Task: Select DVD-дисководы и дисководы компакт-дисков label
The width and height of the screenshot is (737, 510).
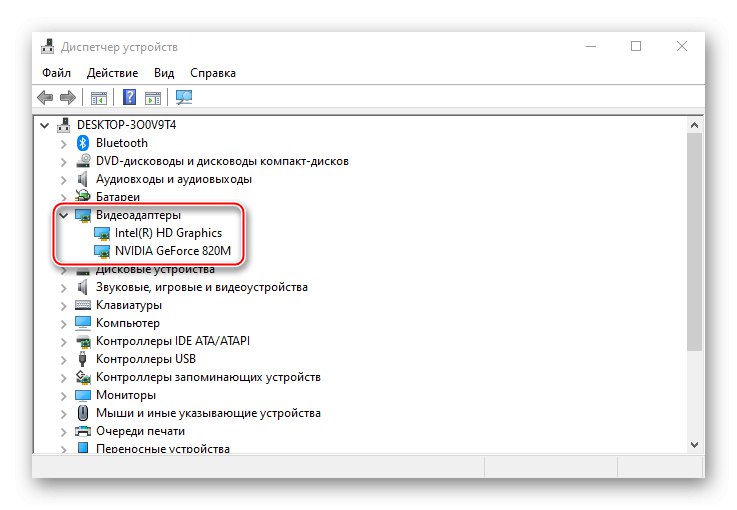Action: pyautogui.click(x=222, y=161)
